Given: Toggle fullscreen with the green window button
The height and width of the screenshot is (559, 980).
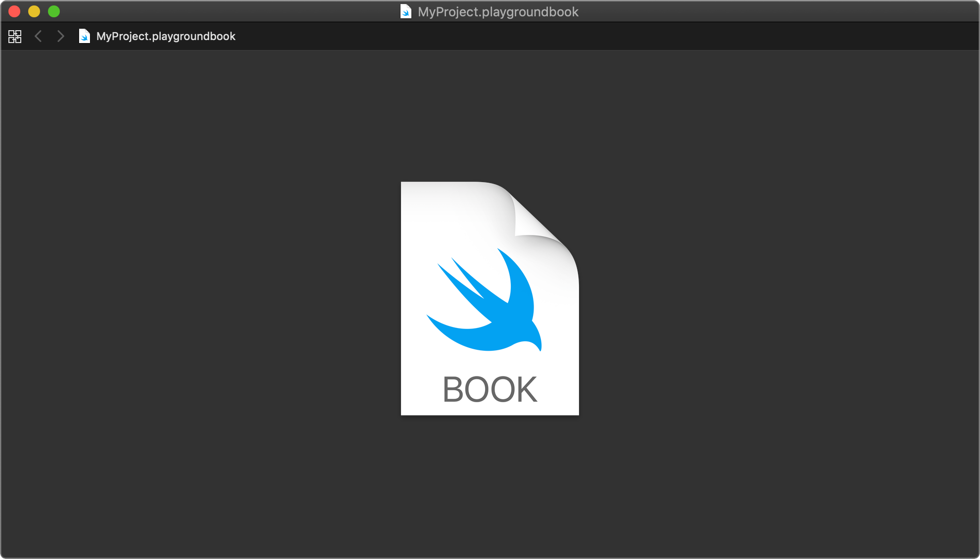Looking at the screenshot, I should tap(53, 11).
